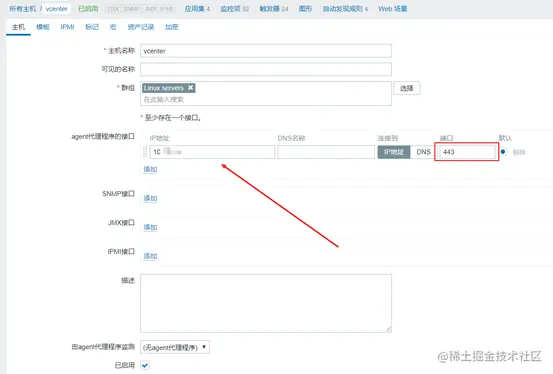Screen dimensions: 553x374
Task: Open the 标记 tab
Action: [92, 27]
